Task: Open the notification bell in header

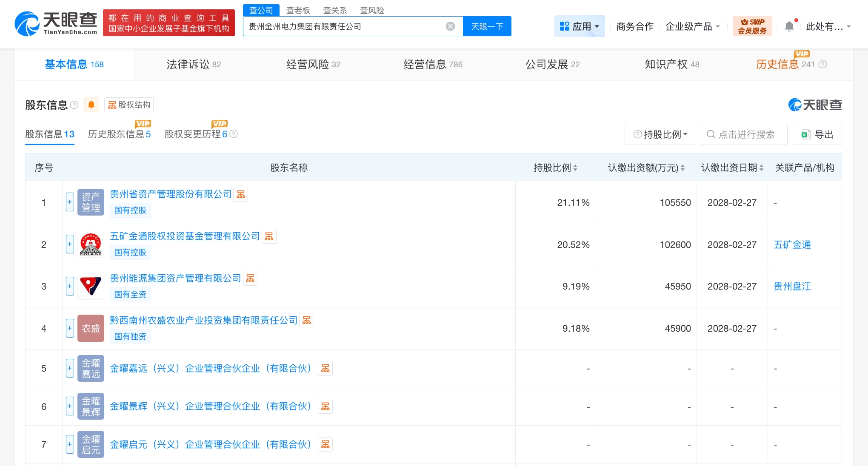Action: pos(789,26)
